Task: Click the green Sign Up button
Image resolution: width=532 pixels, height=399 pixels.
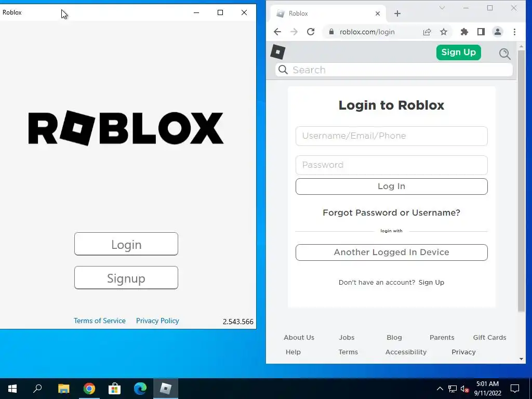Action: (458, 52)
